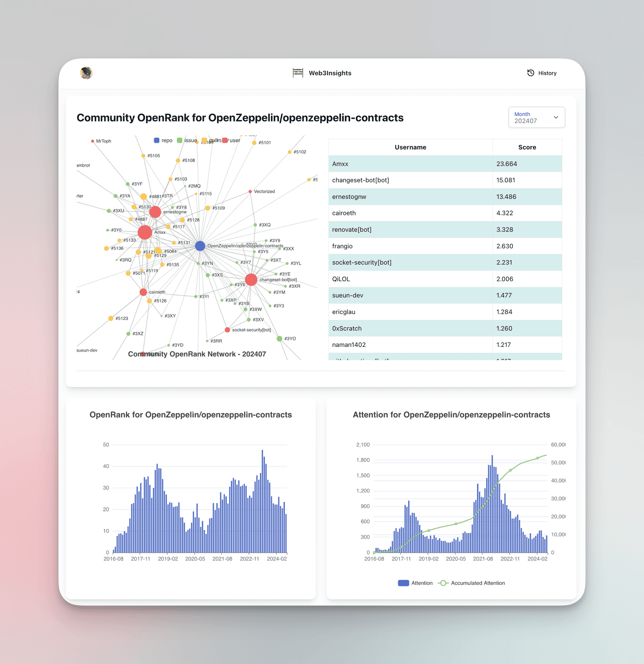The height and width of the screenshot is (664, 644).
Task: Click the tallest Attention chart bar
Action: coord(492,504)
